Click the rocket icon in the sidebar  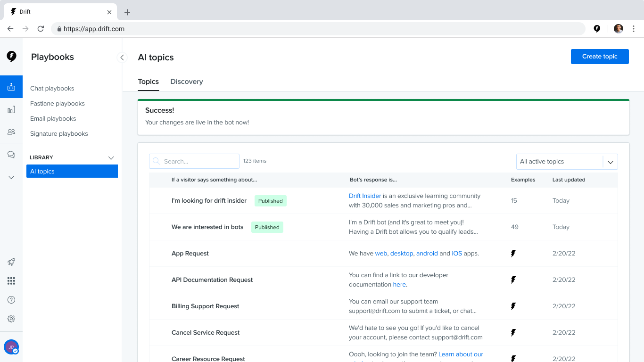(11, 262)
